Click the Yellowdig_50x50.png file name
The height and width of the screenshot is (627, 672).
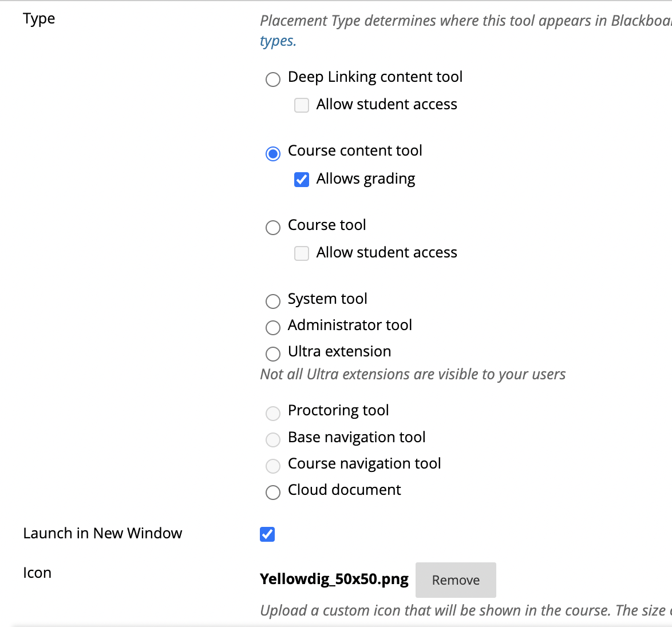click(334, 580)
